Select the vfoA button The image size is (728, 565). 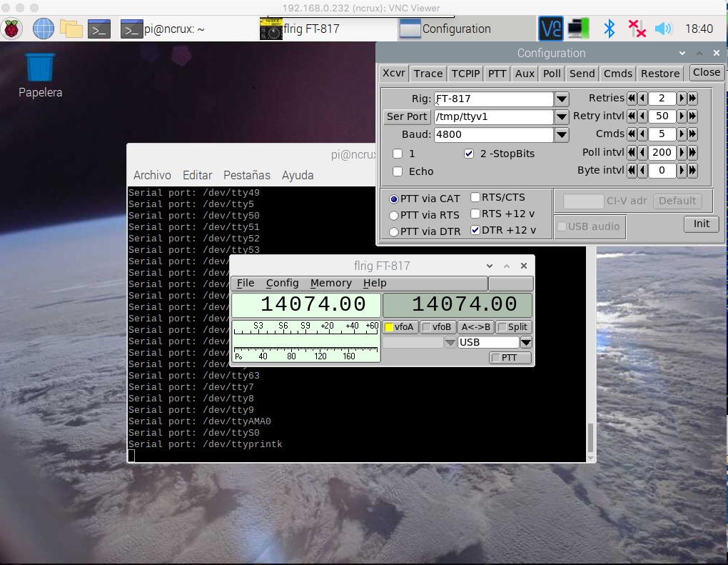click(x=400, y=327)
